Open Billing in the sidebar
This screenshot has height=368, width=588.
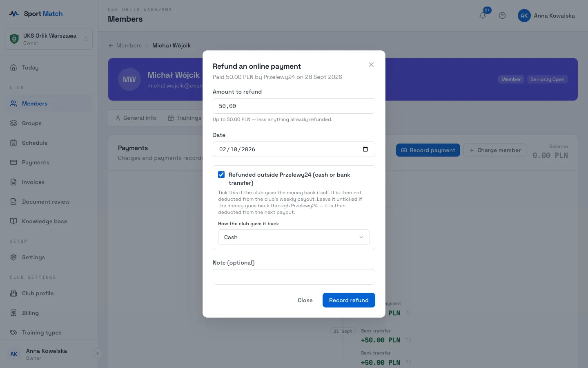(x=49, y=313)
